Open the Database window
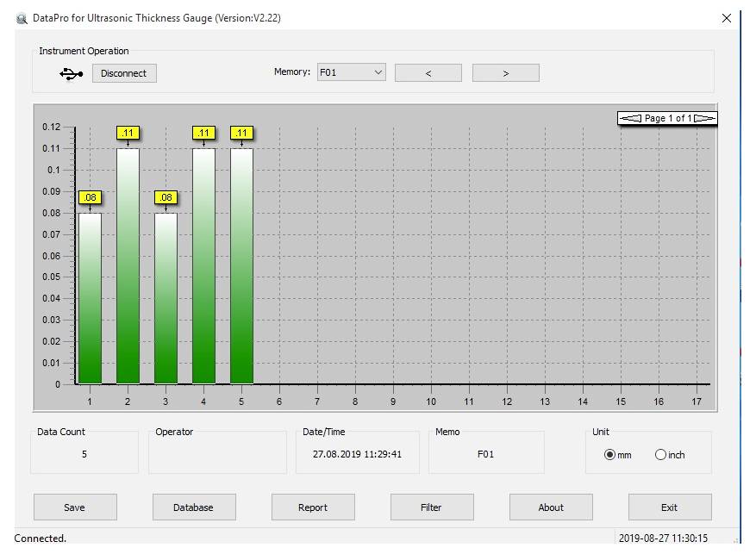 pos(194,507)
